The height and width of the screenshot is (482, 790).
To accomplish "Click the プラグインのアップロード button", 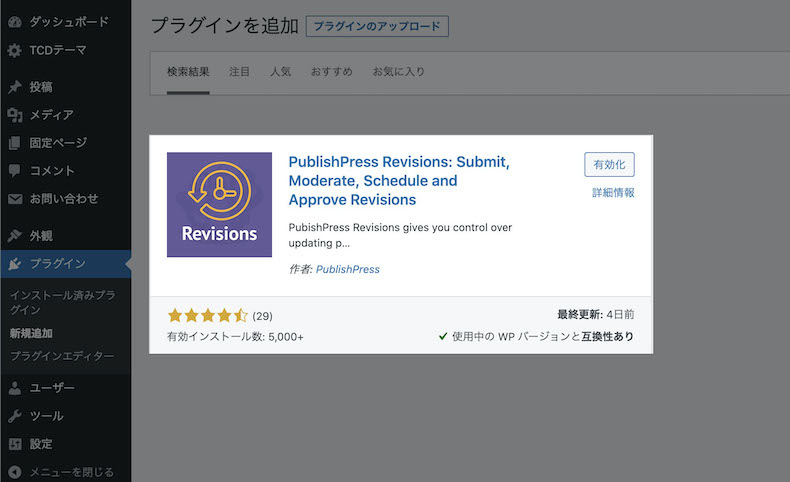I will (377, 26).
